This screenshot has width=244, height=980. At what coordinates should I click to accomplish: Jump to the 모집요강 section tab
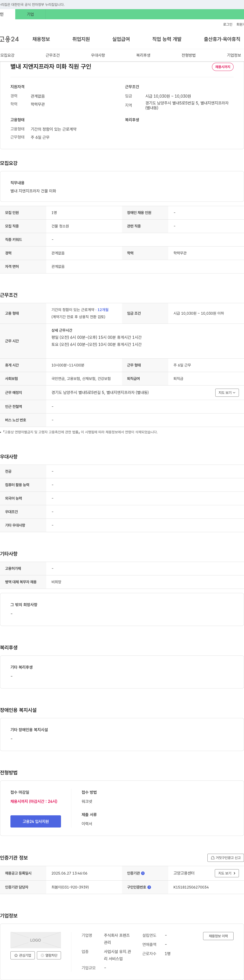pos(7,55)
